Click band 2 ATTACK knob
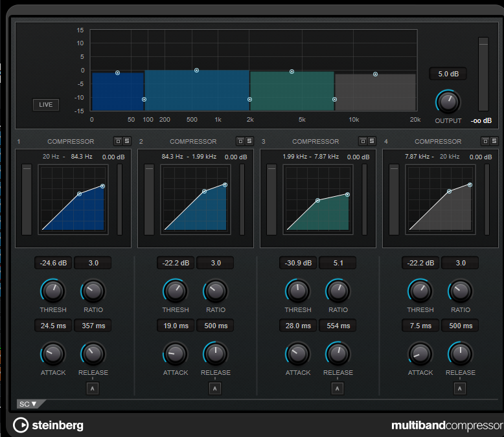This screenshot has width=504, height=437. [x=176, y=353]
